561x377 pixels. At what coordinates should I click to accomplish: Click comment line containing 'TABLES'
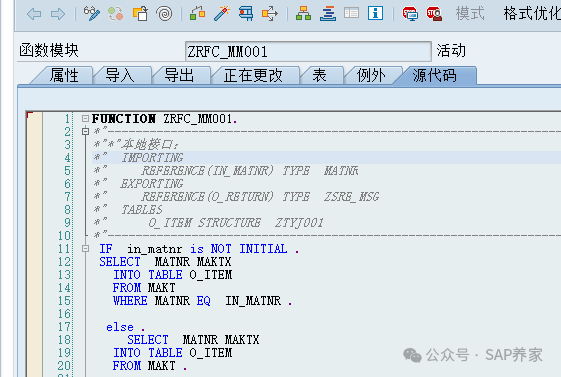[x=142, y=210]
